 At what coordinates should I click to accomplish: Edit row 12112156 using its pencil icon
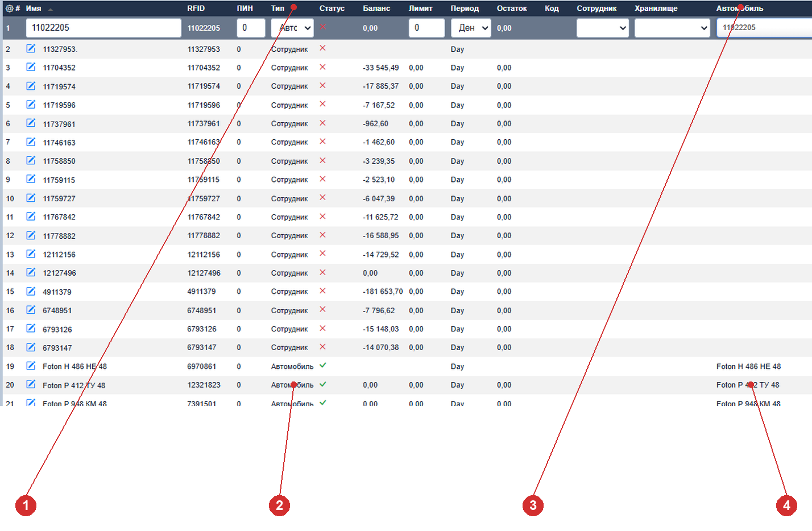click(31, 254)
